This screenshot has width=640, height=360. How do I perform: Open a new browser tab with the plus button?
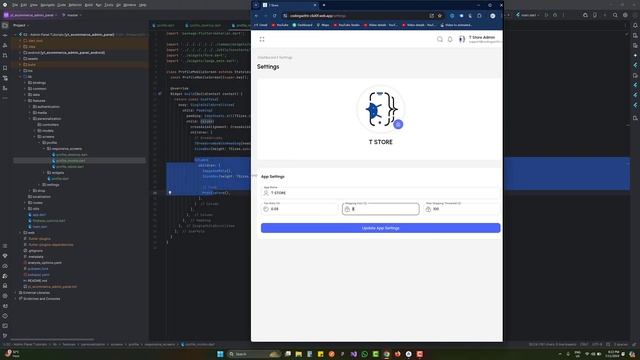[x=324, y=5]
